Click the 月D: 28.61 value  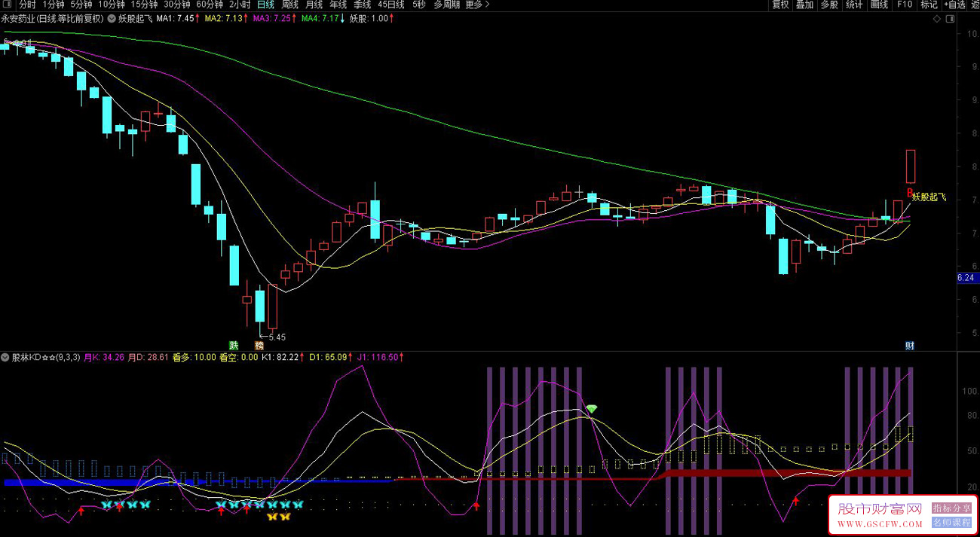pyautogui.click(x=149, y=357)
